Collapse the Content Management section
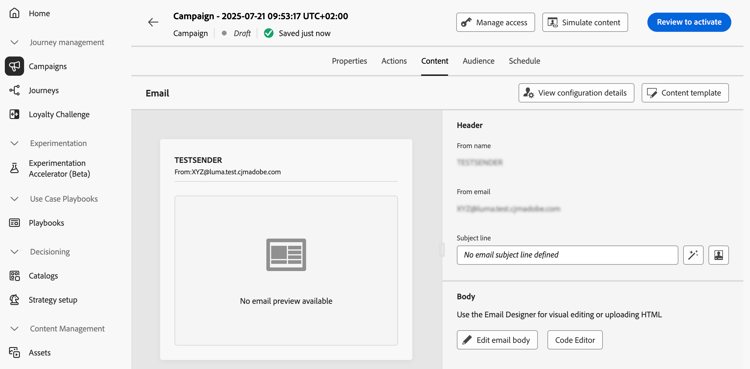 pos(15,329)
